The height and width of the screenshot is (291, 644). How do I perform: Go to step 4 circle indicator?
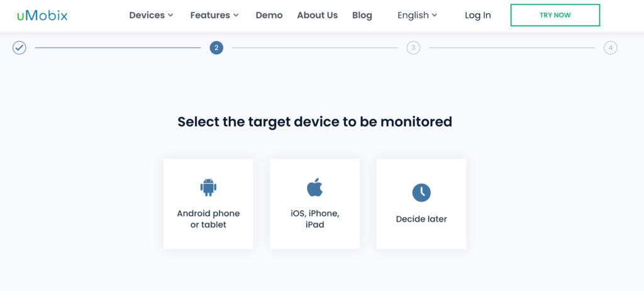point(610,48)
